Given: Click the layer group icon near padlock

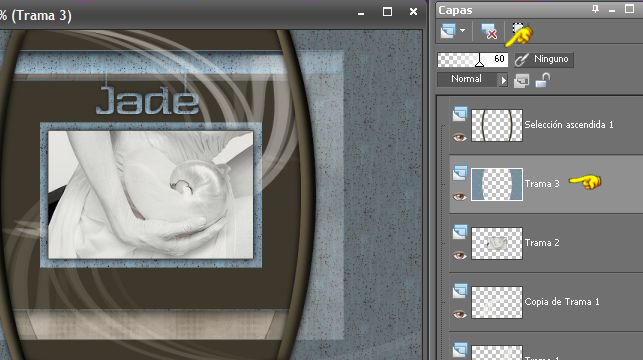Looking at the screenshot, I should click(521, 80).
